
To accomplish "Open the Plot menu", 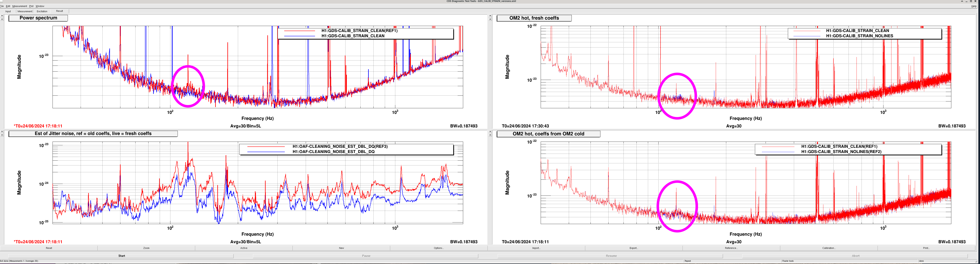I will 31,6.
